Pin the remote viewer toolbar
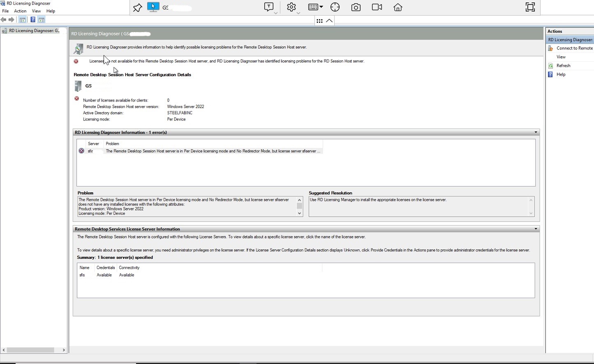Viewport: 594px width, 364px height. (137, 7)
